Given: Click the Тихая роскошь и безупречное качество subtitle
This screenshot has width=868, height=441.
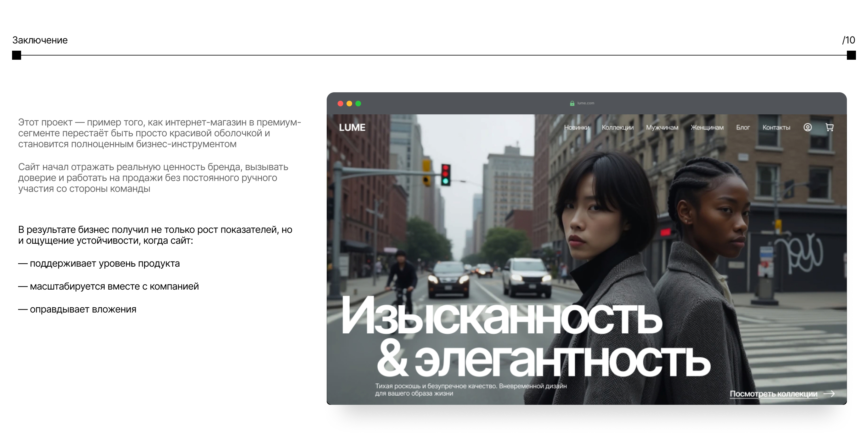Looking at the screenshot, I should (471, 389).
